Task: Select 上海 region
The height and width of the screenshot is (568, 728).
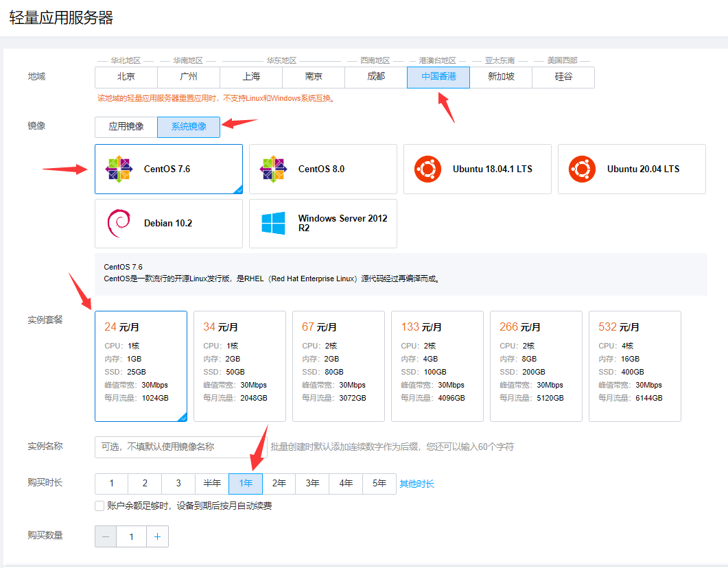Action: coord(251,77)
